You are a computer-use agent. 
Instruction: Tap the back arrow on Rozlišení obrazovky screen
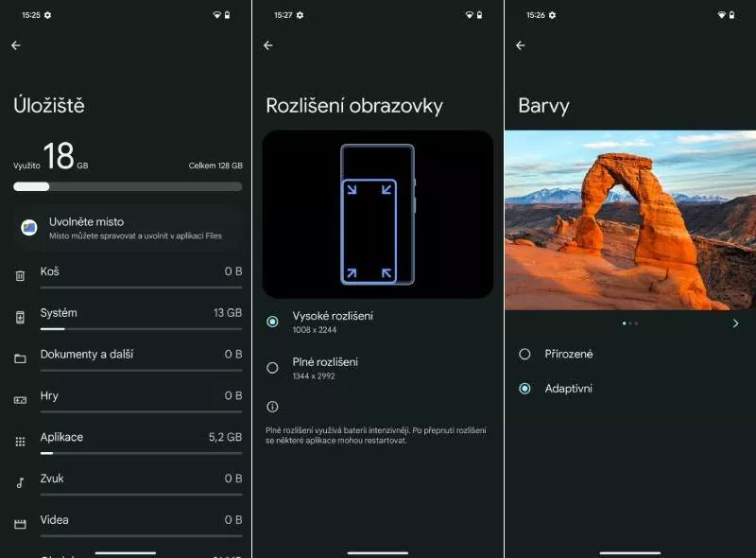click(x=268, y=45)
